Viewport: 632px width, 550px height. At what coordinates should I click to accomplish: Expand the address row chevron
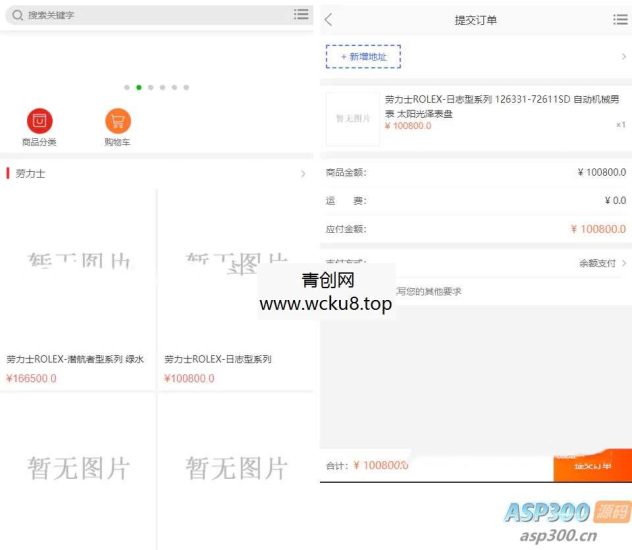click(x=624, y=57)
